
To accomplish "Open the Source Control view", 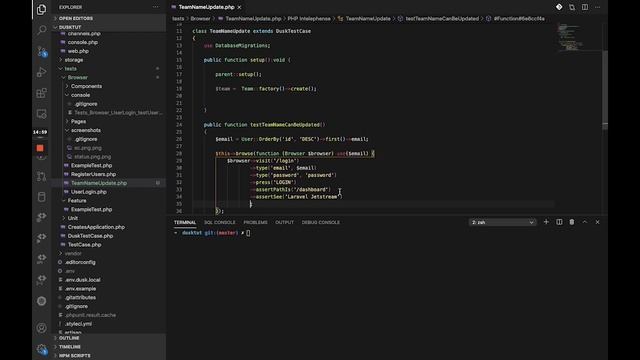I will click(41, 51).
